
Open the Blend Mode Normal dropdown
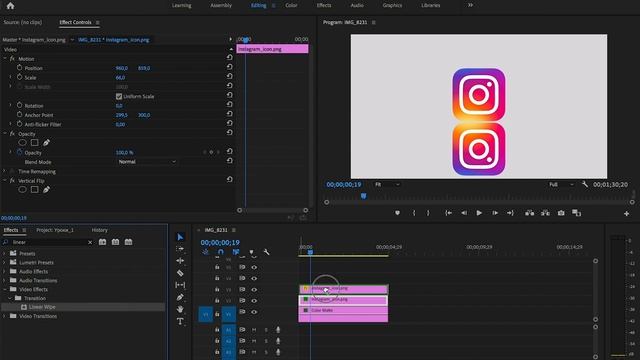coord(147,162)
